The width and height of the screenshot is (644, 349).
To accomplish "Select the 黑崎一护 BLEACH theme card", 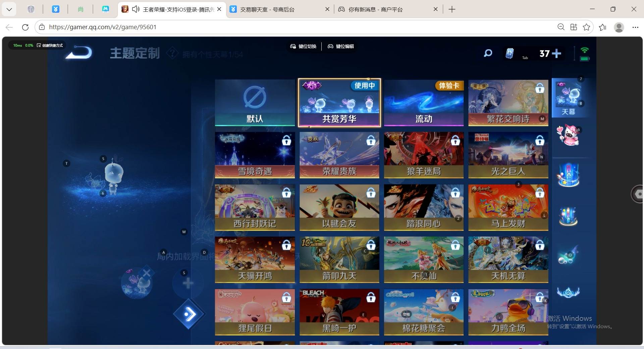I will click(x=339, y=312).
